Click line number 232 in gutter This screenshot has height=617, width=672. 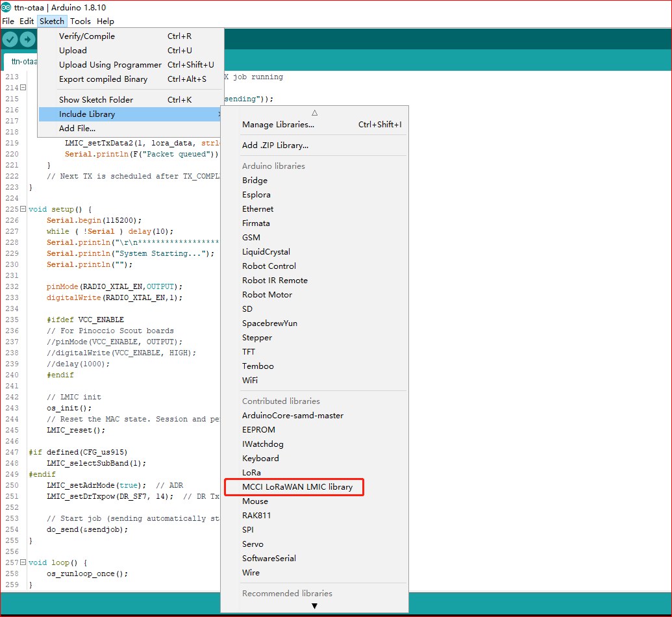coord(12,286)
